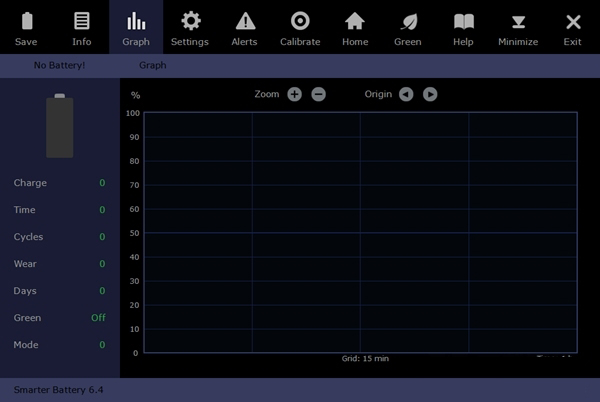The height and width of the screenshot is (402, 600).
Task: Open the Green leaf mode
Action: [408, 27]
